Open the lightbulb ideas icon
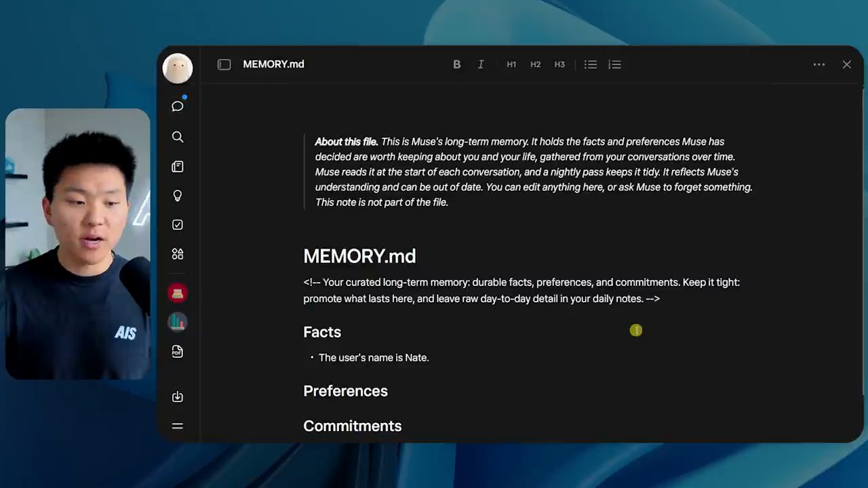Image resolution: width=868 pixels, height=488 pixels. [178, 196]
